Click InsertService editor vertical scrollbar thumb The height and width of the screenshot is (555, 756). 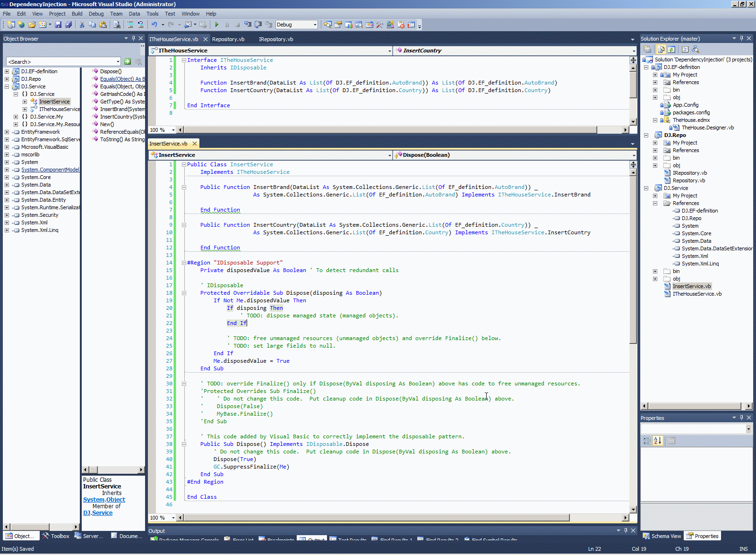coord(633,260)
